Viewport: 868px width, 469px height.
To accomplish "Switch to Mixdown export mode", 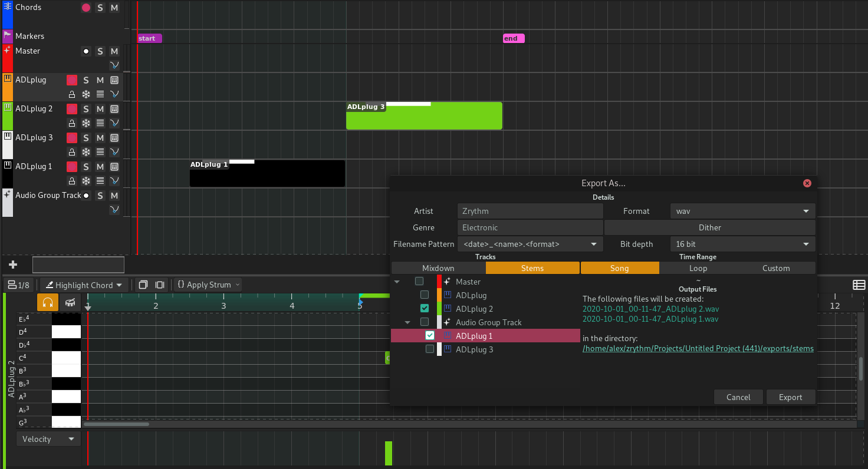I will pyautogui.click(x=438, y=268).
